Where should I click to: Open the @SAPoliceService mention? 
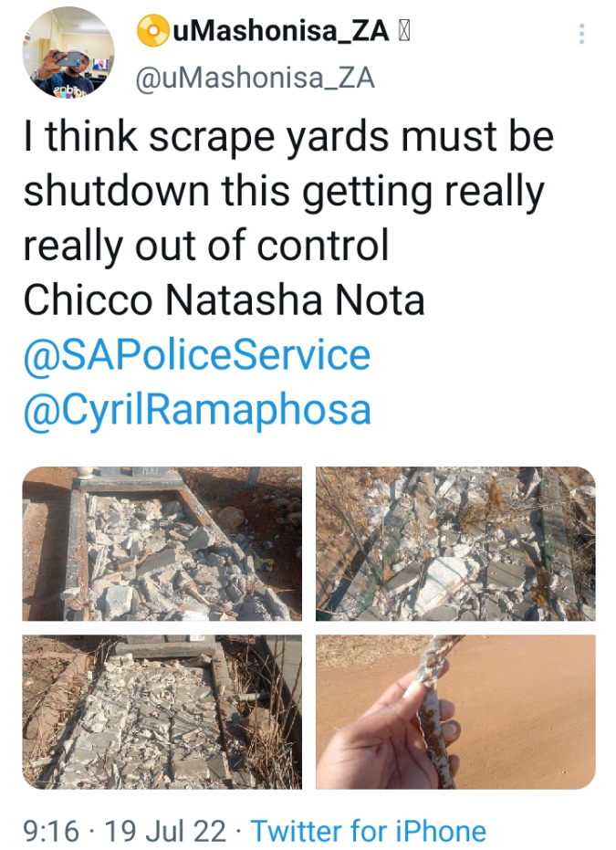coord(197,354)
